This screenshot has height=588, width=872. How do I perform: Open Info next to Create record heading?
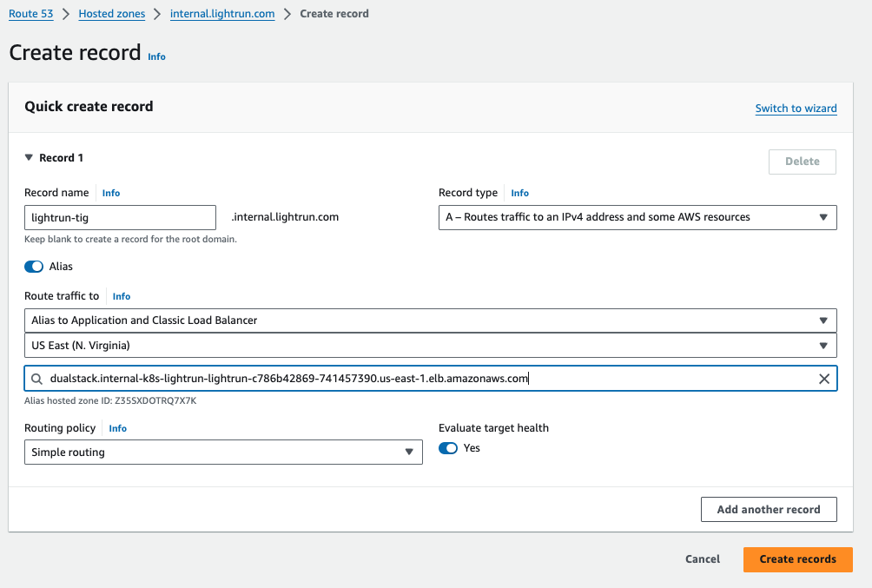[x=156, y=56]
